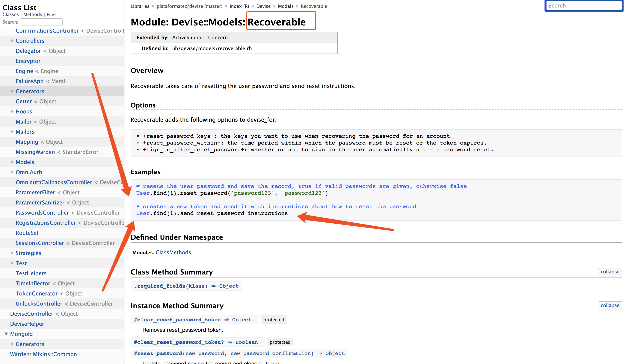
Task: Expand the Test tree arrow
Action: pyautogui.click(x=12, y=263)
